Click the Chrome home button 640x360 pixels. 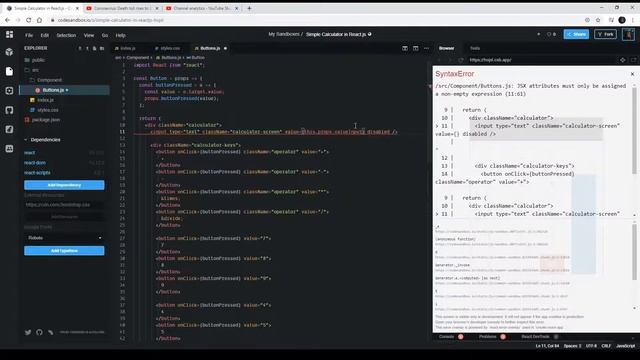tap(39, 20)
